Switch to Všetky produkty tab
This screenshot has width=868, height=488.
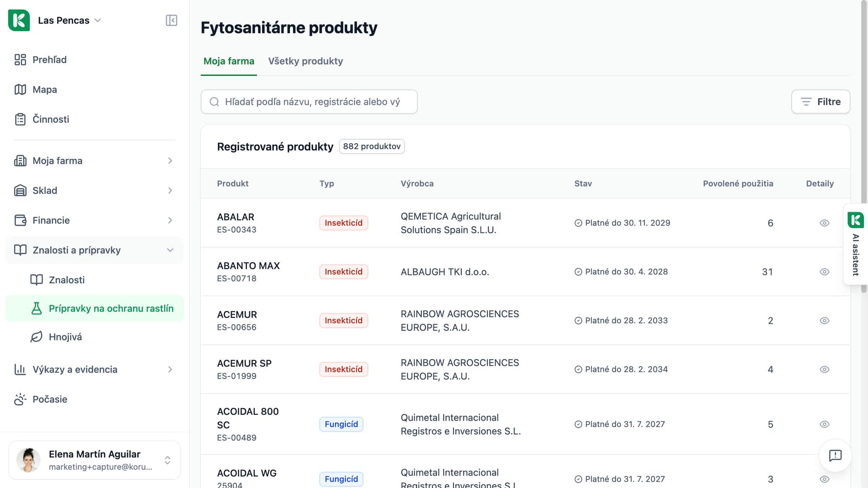pos(306,61)
